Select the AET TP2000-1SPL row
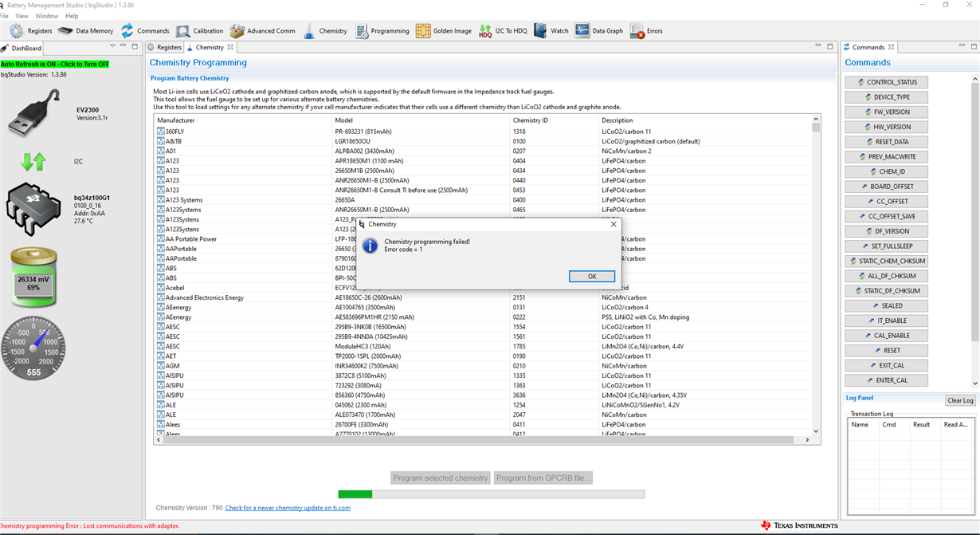 pyautogui.click(x=484, y=356)
